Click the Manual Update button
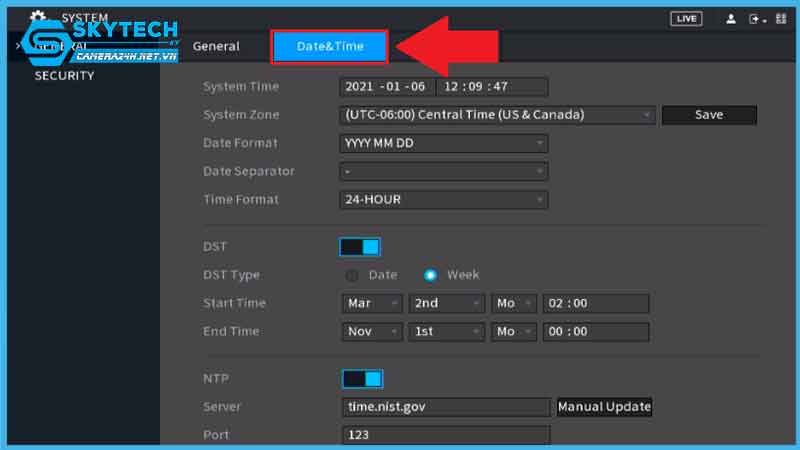The width and height of the screenshot is (800, 450). 604,407
